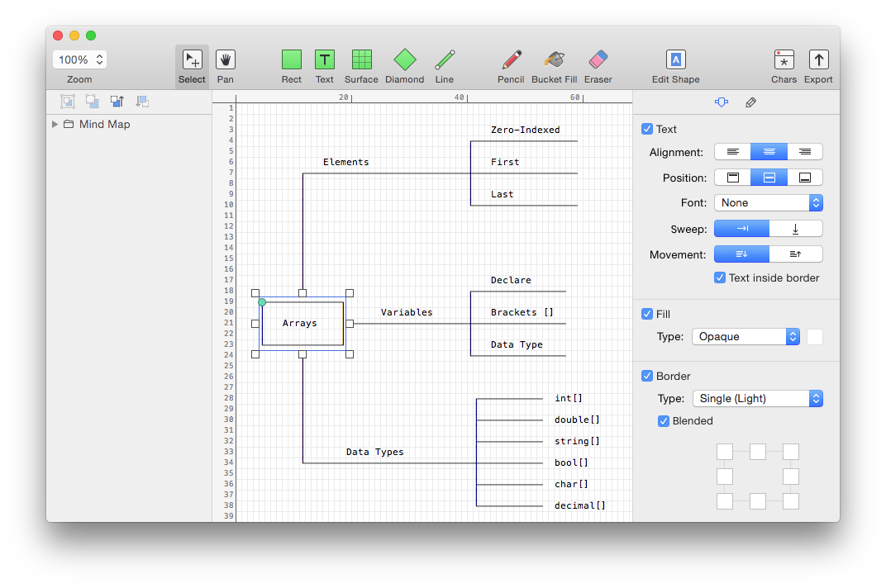Switch to the Eraser tool
The width and height of the screenshot is (886, 588).
598,60
